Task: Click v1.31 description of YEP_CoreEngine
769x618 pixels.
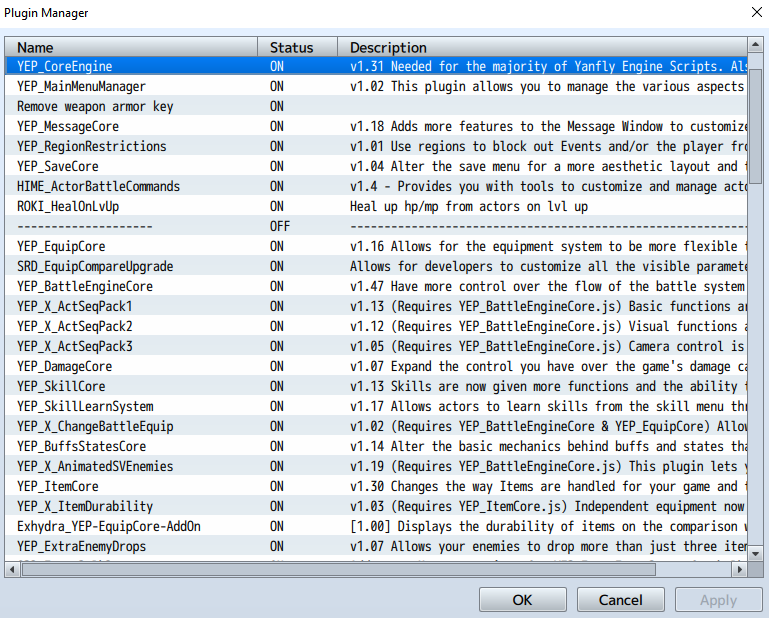Action: coord(548,66)
